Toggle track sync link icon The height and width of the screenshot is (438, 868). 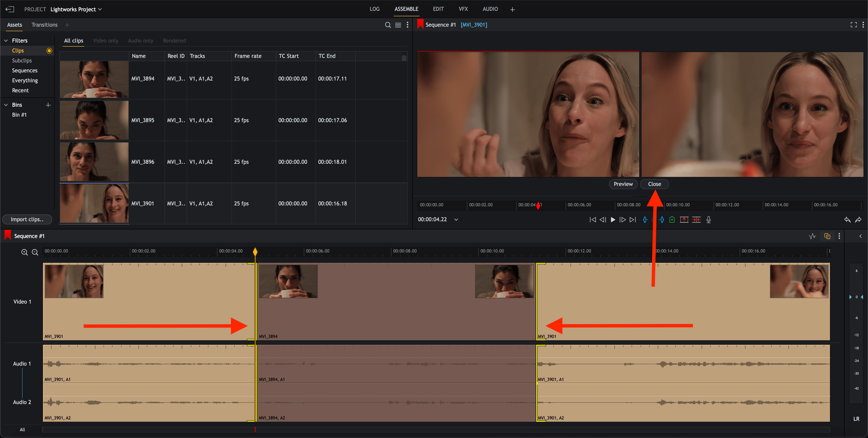point(827,236)
